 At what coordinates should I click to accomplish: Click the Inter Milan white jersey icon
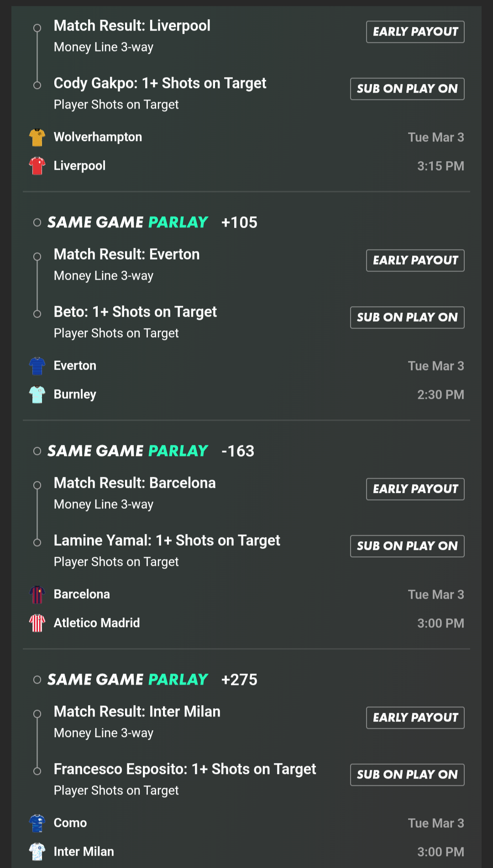37,852
